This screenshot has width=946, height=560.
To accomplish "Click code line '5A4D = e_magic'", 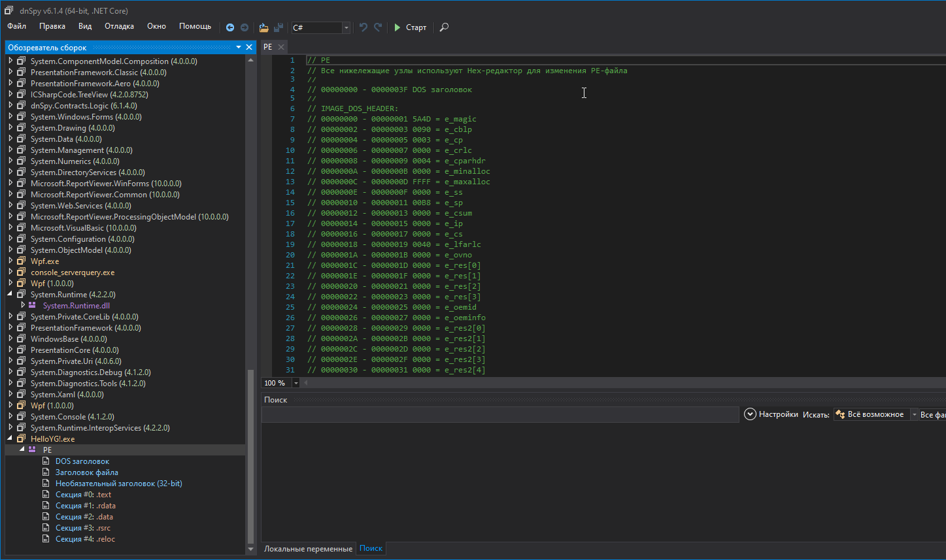I will (x=392, y=119).
